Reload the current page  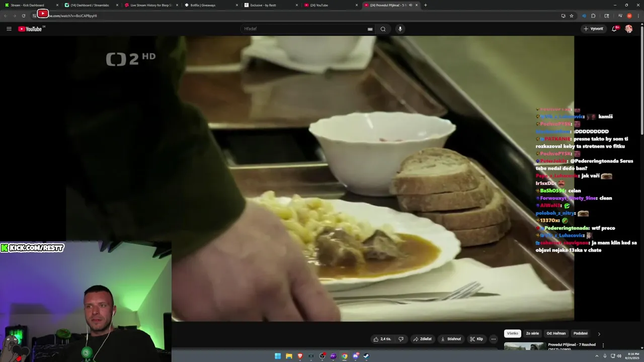tap(23, 16)
